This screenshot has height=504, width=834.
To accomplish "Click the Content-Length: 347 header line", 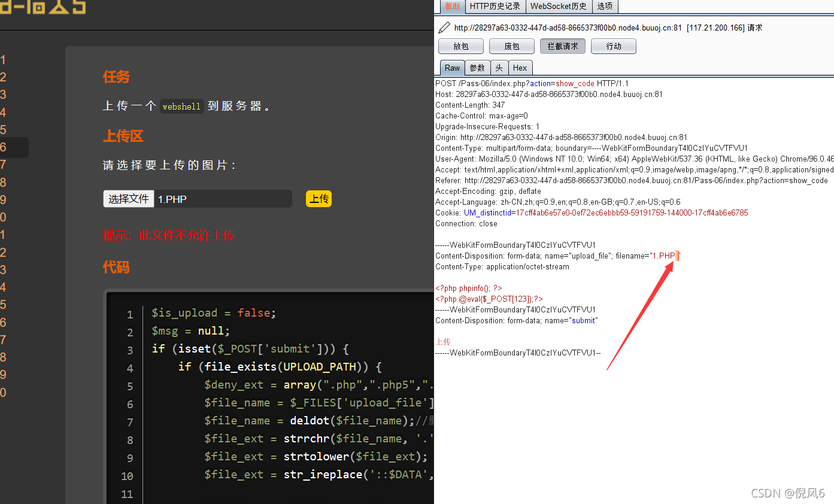I will tap(470, 105).
